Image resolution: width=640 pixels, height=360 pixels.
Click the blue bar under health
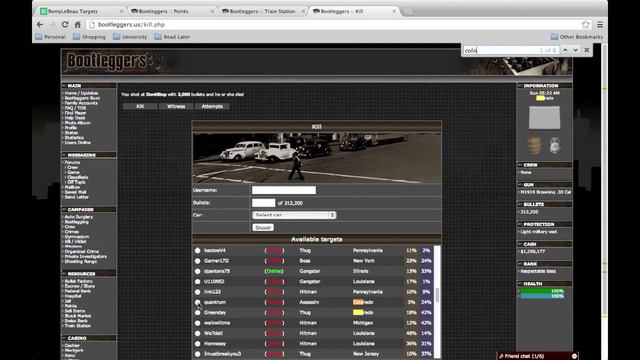tap(542, 296)
